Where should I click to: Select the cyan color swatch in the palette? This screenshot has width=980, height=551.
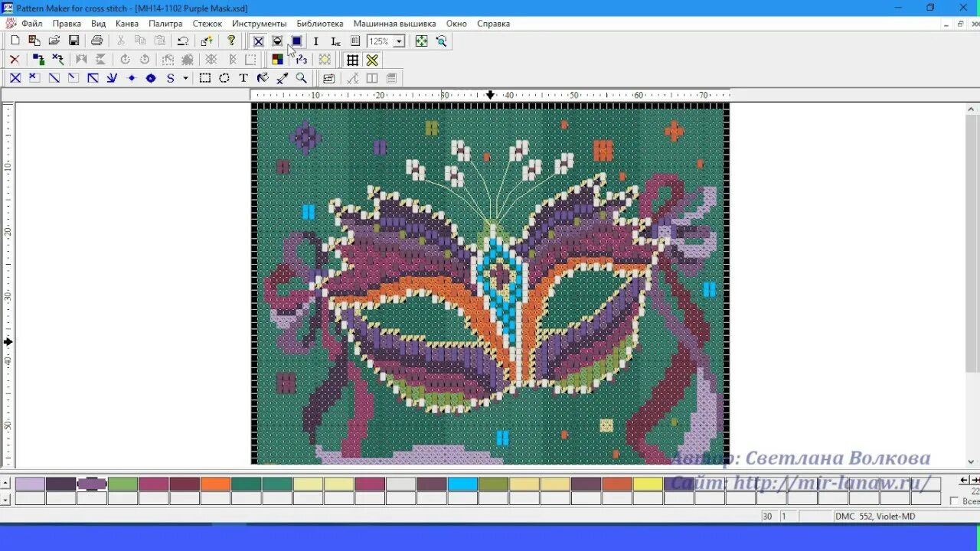(x=464, y=484)
